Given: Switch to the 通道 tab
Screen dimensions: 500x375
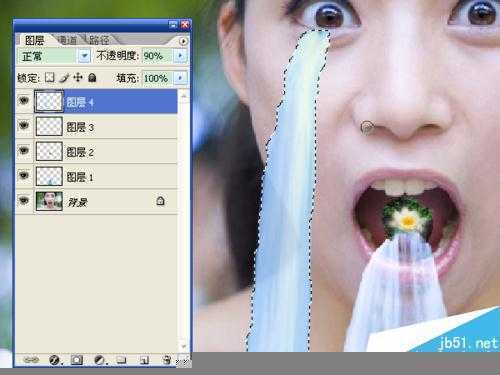Looking at the screenshot, I should (x=68, y=41).
